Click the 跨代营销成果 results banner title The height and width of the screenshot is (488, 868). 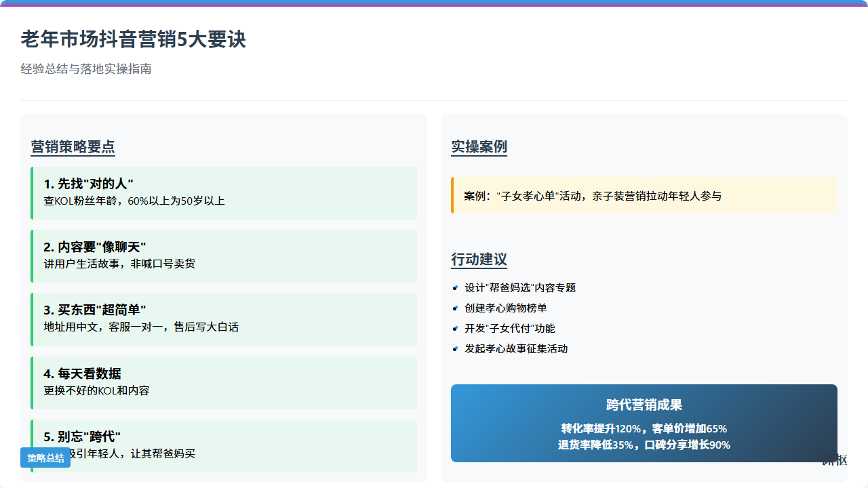click(x=644, y=405)
